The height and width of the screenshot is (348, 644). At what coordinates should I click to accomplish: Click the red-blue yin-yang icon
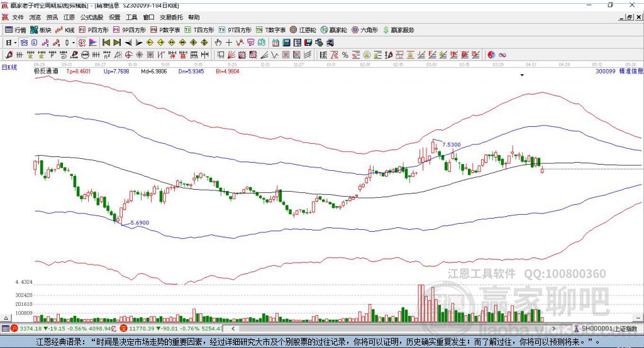coord(491,55)
